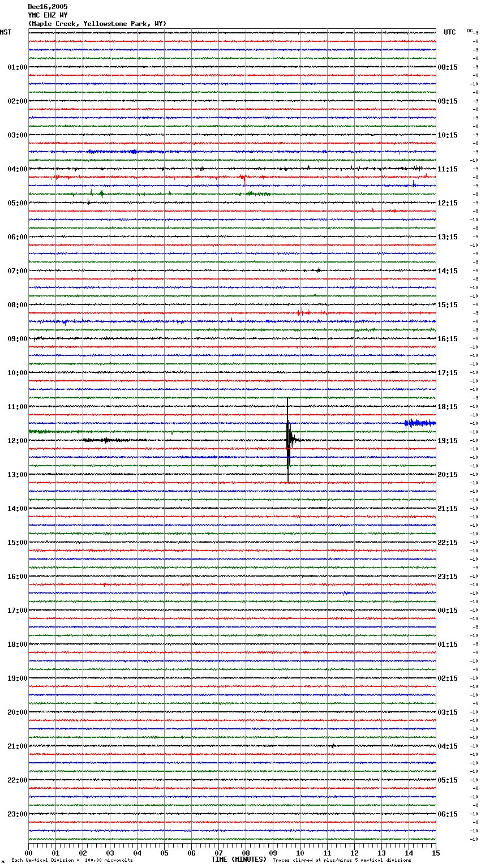Click the 04:15 UTC time label
481x868 pixels.
448,746
